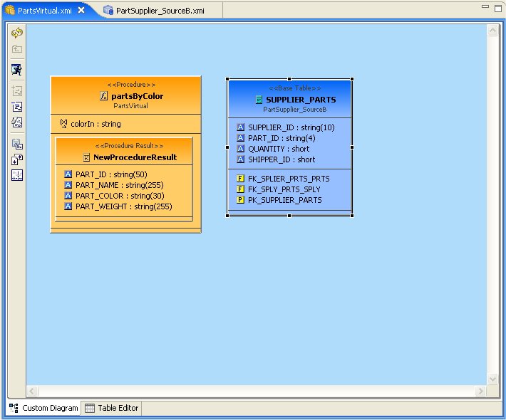This screenshot has width=506, height=420.
Task: Click the PartsVirtual model label
Action: click(130, 106)
